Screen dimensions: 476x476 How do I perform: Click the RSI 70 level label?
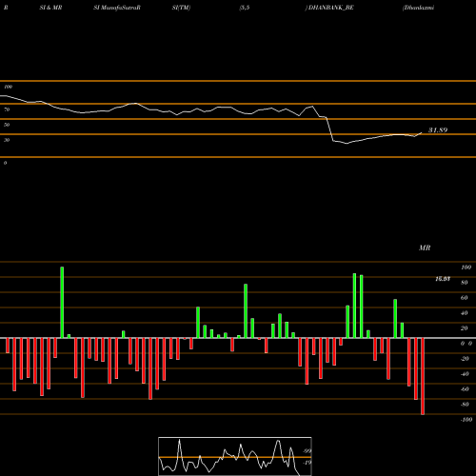7,109
